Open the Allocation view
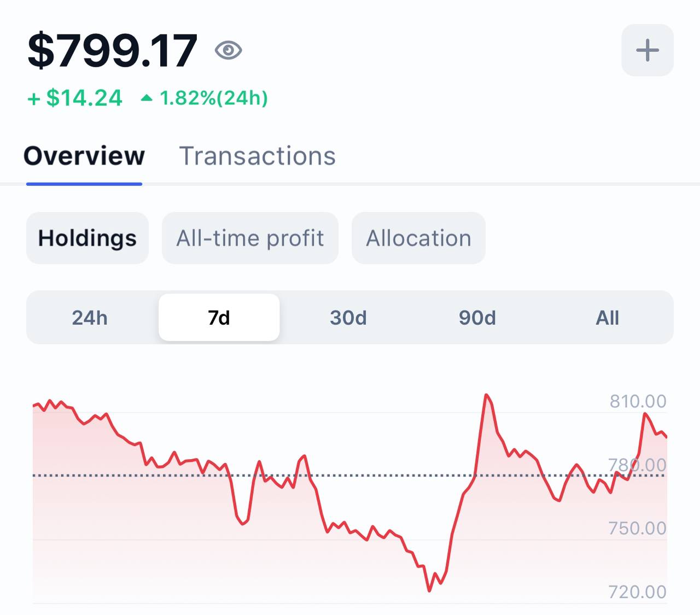 point(418,238)
